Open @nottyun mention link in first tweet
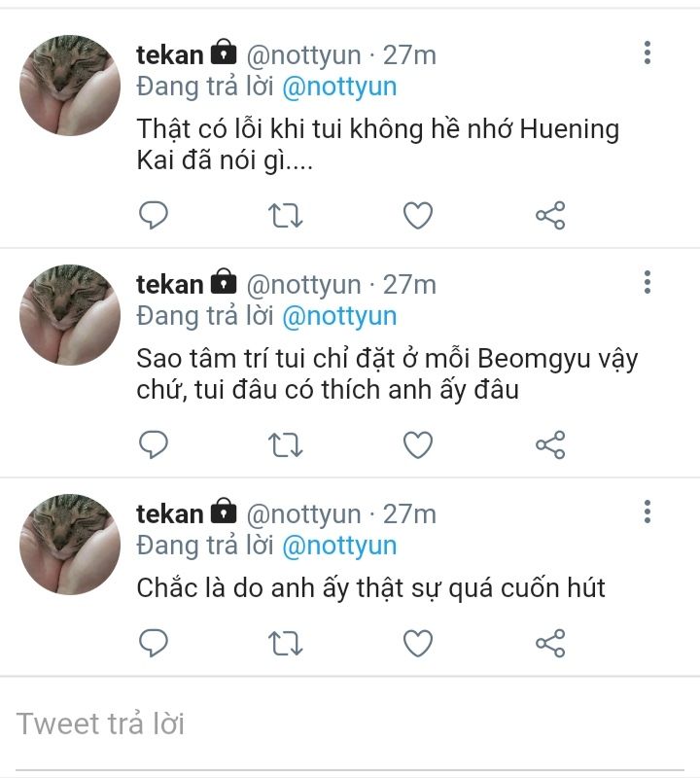 (x=339, y=87)
